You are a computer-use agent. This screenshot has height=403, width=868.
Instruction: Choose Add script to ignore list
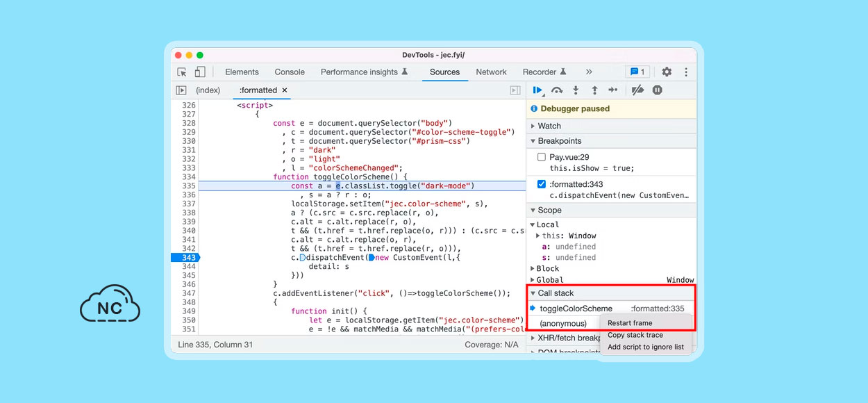[x=646, y=347]
